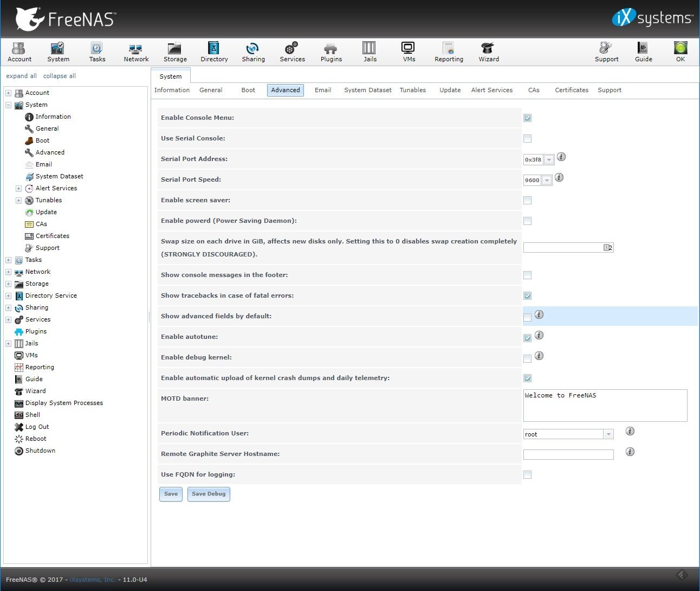Image resolution: width=700 pixels, height=591 pixels.
Task: Open the VMs toolbar icon
Action: pyautogui.click(x=409, y=52)
